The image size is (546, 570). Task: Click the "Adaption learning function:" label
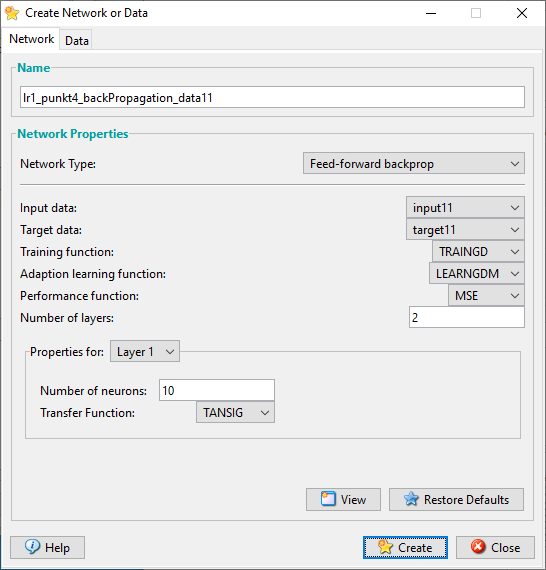93,274
